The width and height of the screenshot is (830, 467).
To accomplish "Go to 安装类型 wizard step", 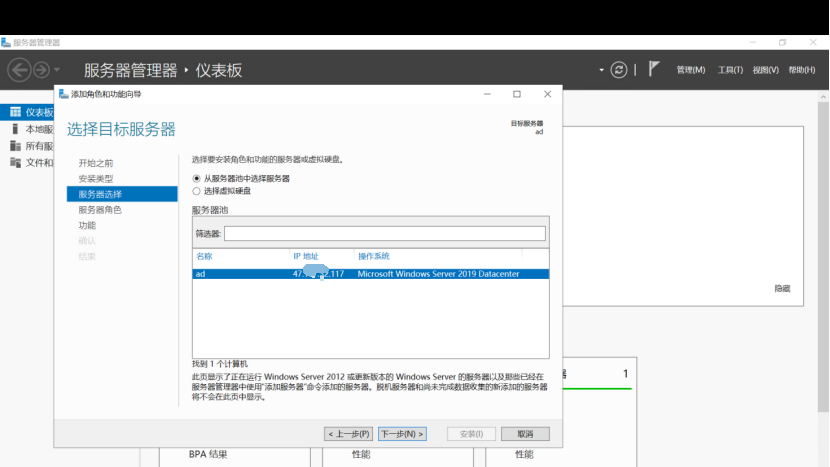I will (96, 178).
